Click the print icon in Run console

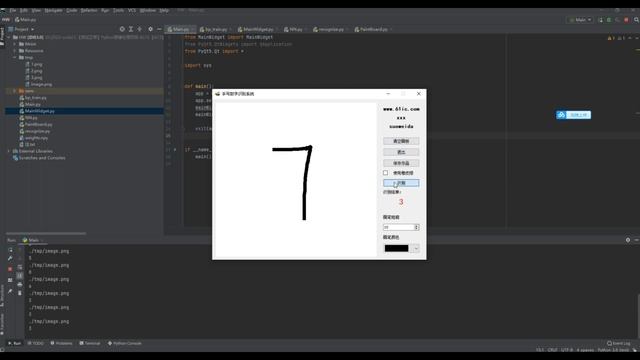(20, 284)
